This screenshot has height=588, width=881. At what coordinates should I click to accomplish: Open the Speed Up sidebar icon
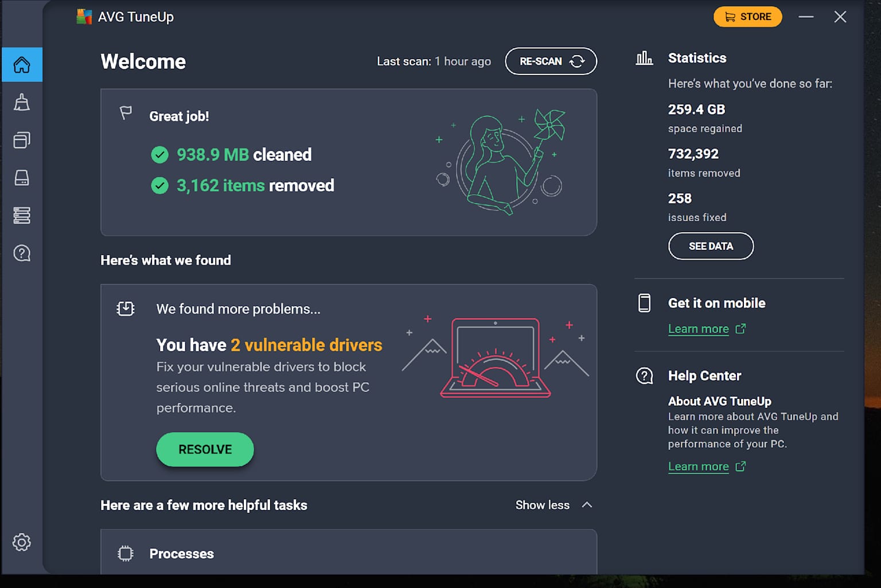point(22,215)
